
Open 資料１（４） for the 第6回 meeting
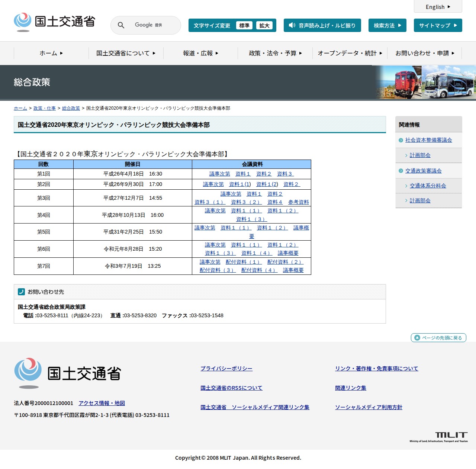point(257,253)
